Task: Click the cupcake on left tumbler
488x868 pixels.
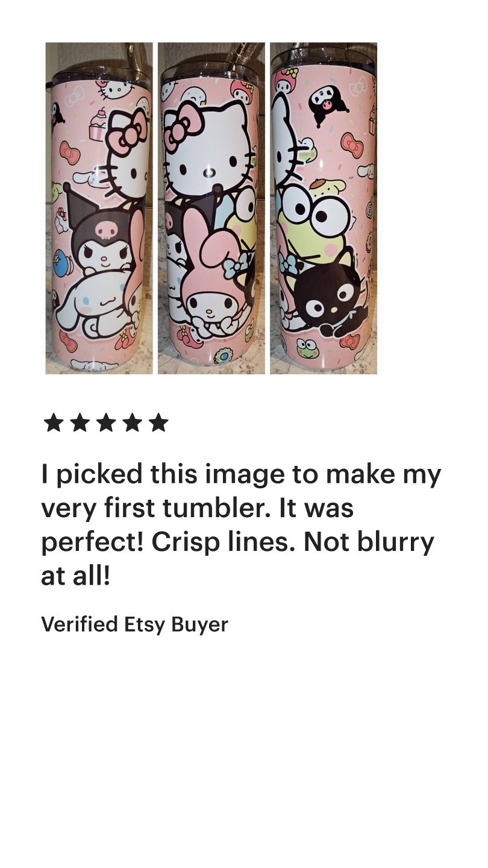Action: (96, 125)
